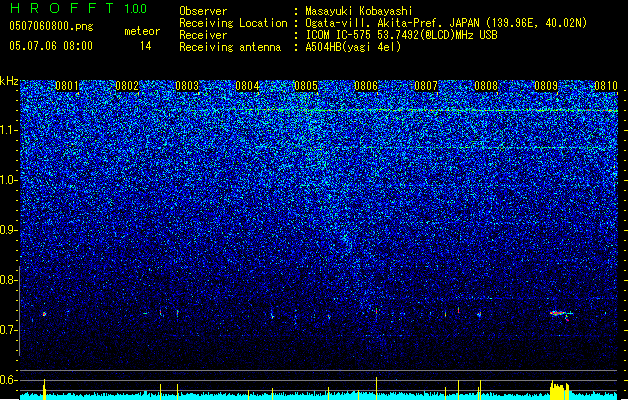Click ICOM IC-575 receiver details
The width and height of the screenshot is (629, 400).
point(401,35)
